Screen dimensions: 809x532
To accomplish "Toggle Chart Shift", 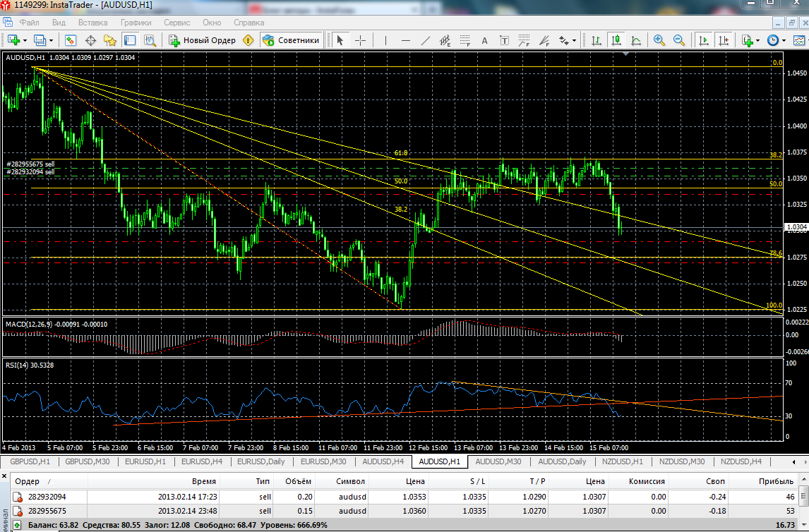I will coord(724,40).
